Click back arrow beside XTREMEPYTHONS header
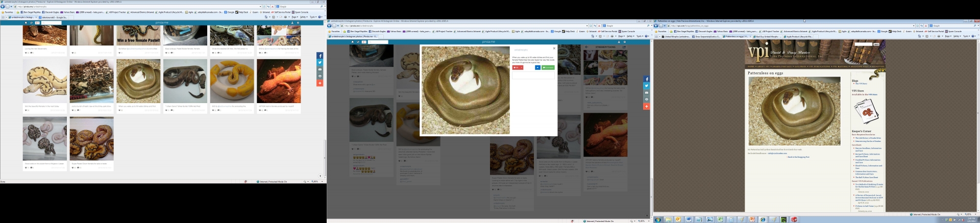 (x=586, y=46)
